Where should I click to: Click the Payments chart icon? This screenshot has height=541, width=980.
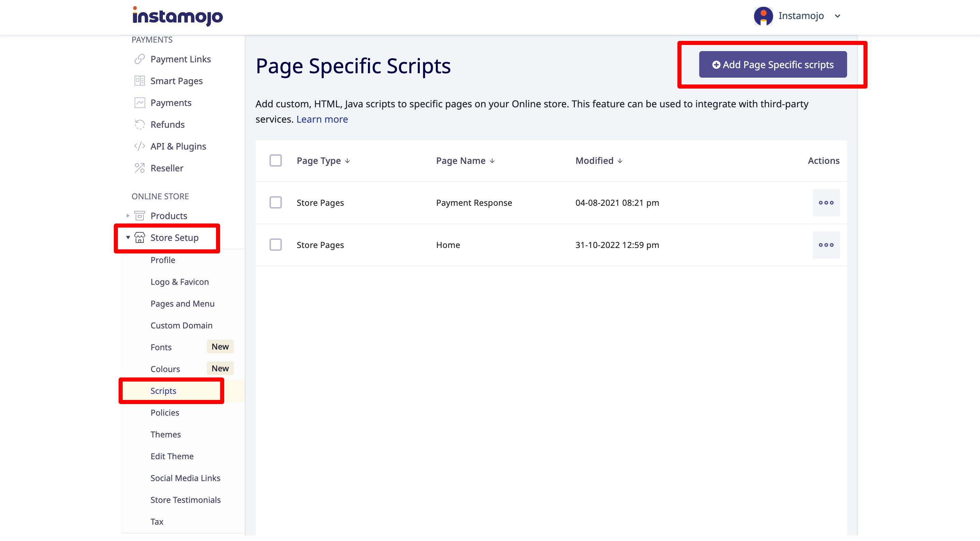[x=140, y=103]
